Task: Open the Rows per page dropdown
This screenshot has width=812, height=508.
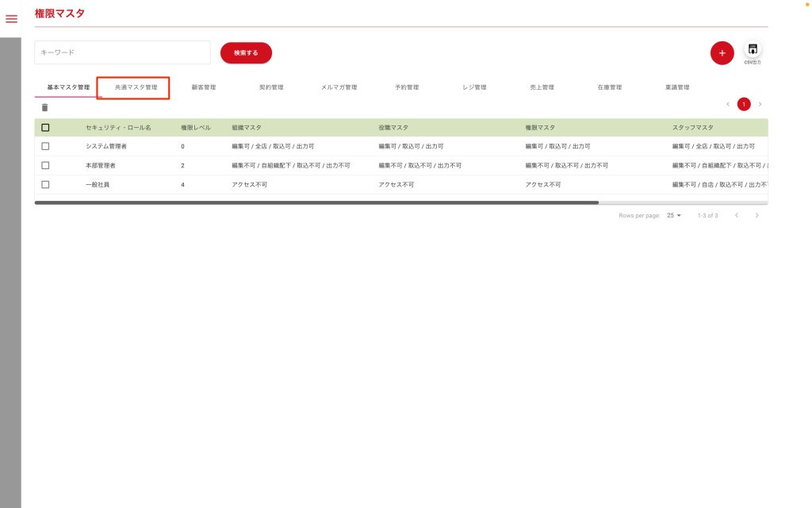Action: (674, 215)
